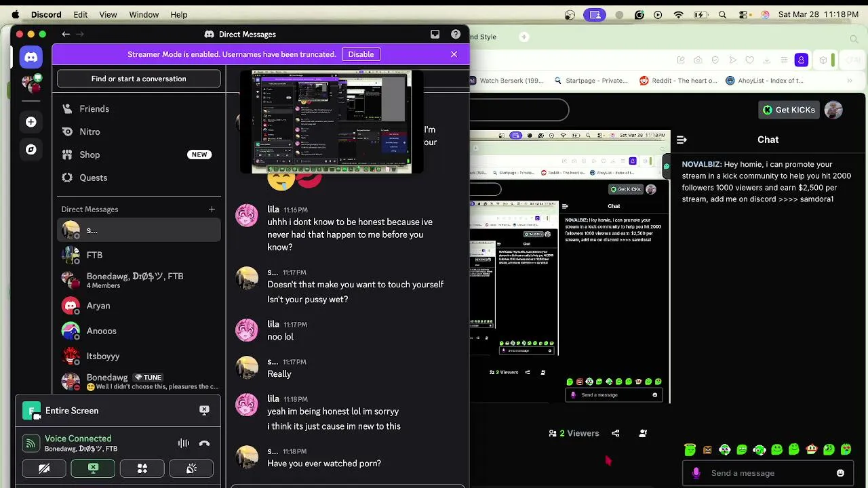Click NOVALBIZ username in Kick chat
The image size is (868, 488).
[x=701, y=164]
